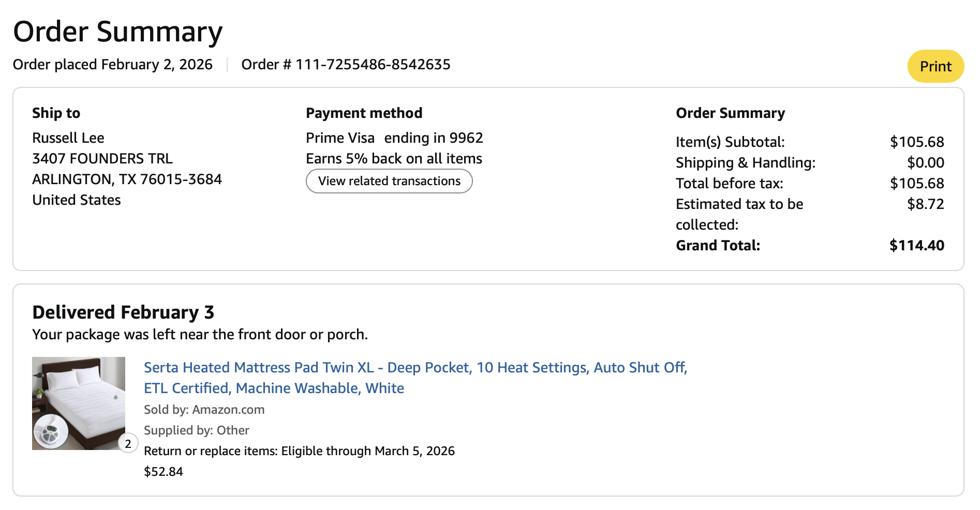This screenshot has width=980, height=510.
Task: Select Prime Visa ending in 9962 text
Action: click(394, 138)
